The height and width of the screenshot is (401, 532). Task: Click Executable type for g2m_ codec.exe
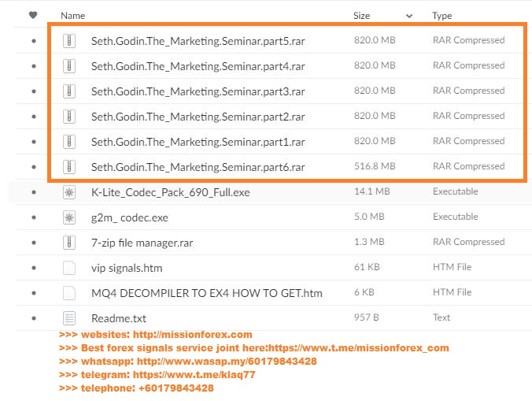tap(456, 217)
